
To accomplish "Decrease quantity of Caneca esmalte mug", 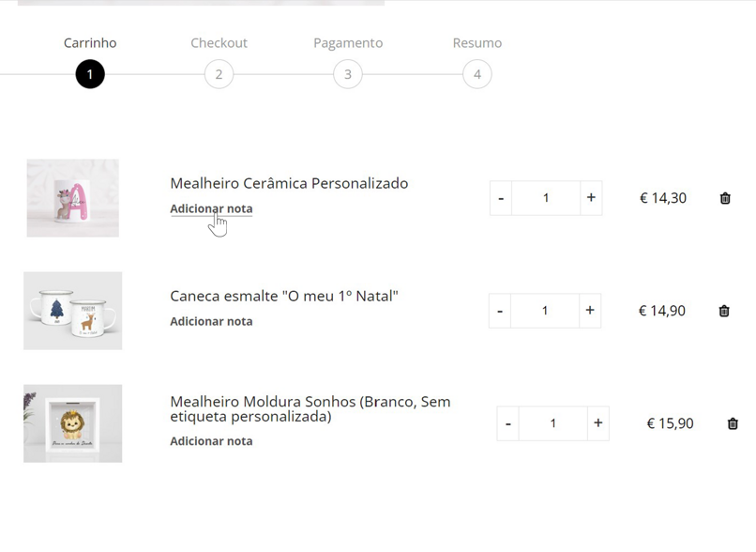I will [500, 311].
